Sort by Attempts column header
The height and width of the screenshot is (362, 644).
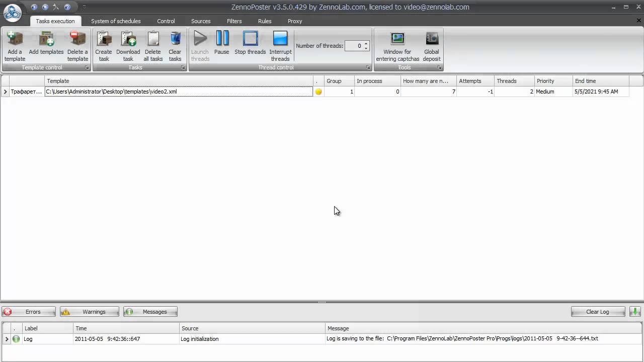click(475, 81)
